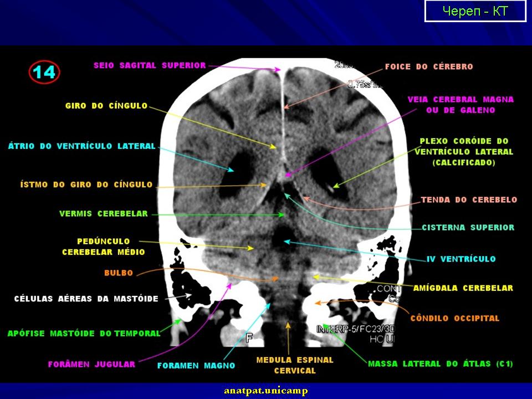This screenshot has height=399, width=532.
Task: Click the IV VENTRÍCULO label
Action: point(461,259)
